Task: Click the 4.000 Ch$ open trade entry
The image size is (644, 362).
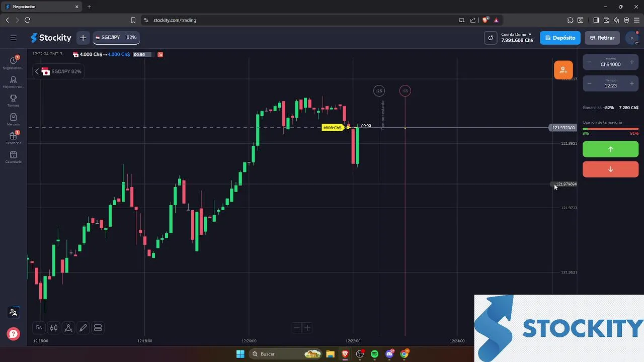Action: pos(101,54)
